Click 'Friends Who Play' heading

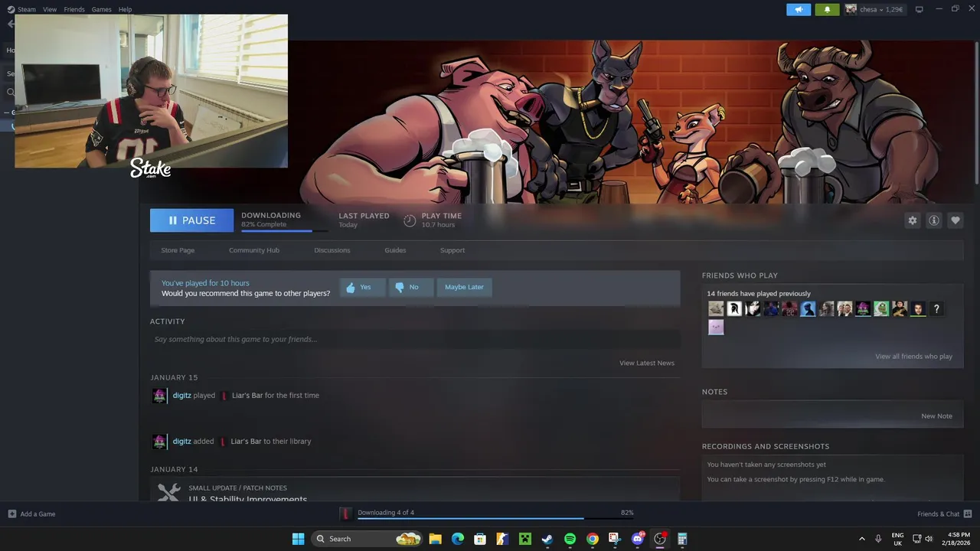click(x=740, y=275)
